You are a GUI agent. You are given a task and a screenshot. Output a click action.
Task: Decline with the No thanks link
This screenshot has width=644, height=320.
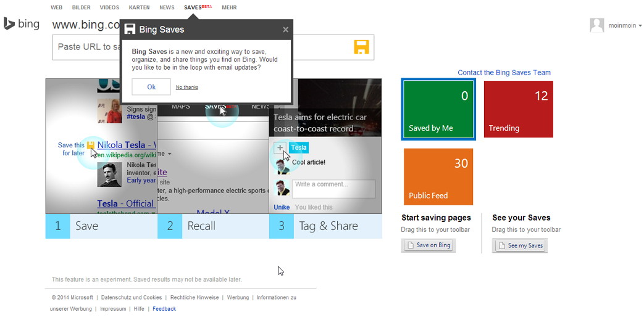pyautogui.click(x=187, y=87)
